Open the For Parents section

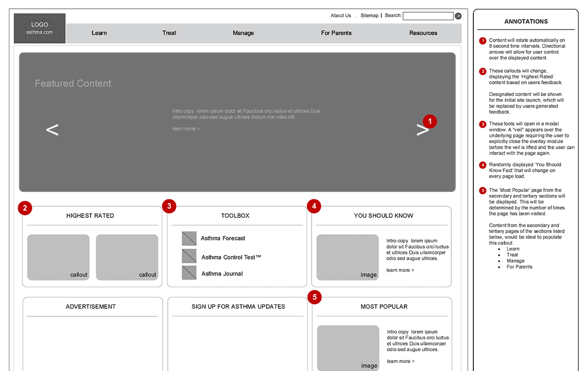336,33
